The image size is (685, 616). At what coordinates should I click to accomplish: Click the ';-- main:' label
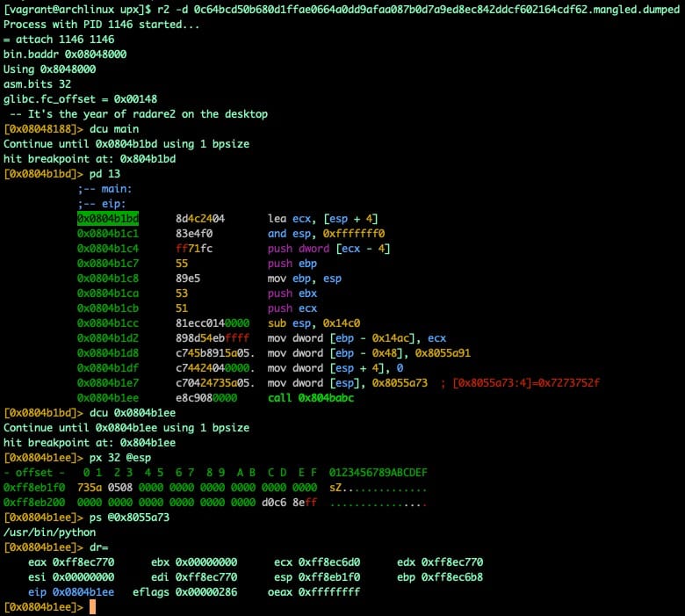point(105,189)
